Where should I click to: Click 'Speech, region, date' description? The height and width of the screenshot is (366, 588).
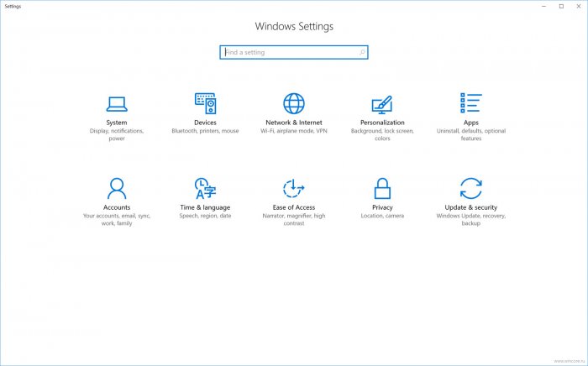tap(205, 216)
